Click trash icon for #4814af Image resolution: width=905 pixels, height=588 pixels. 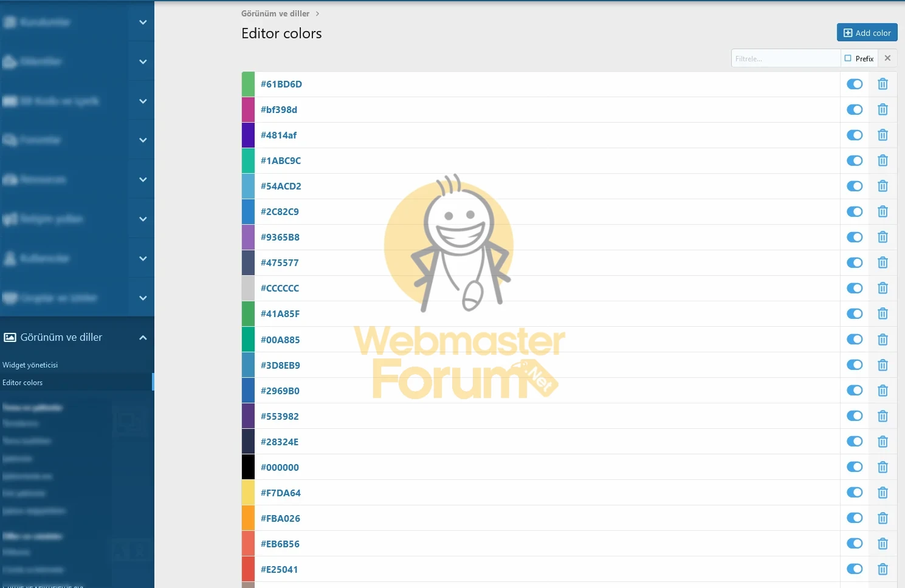[x=883, y=135]
